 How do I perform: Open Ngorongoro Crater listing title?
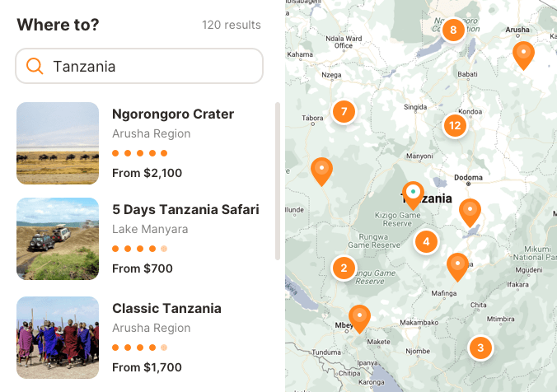(173, 114)
